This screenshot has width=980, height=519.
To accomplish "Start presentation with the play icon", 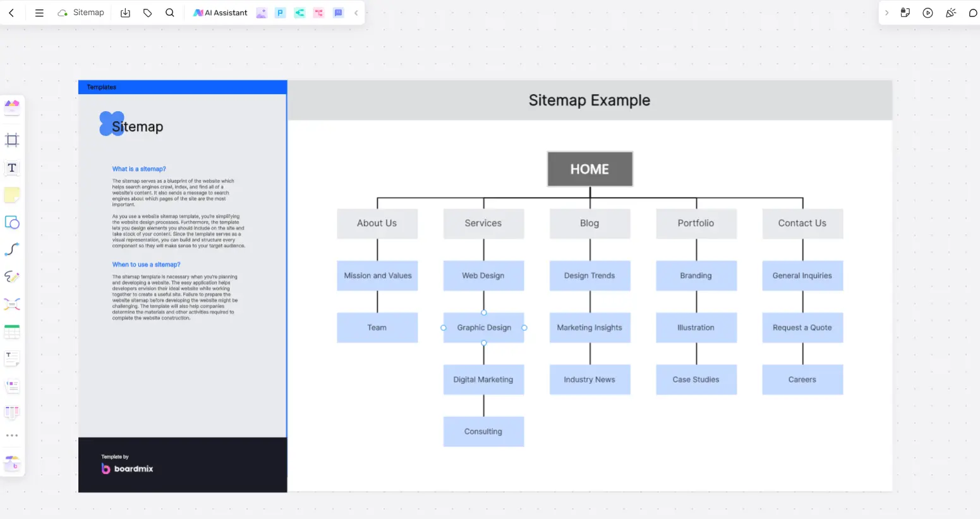I will tap(928, 13).
